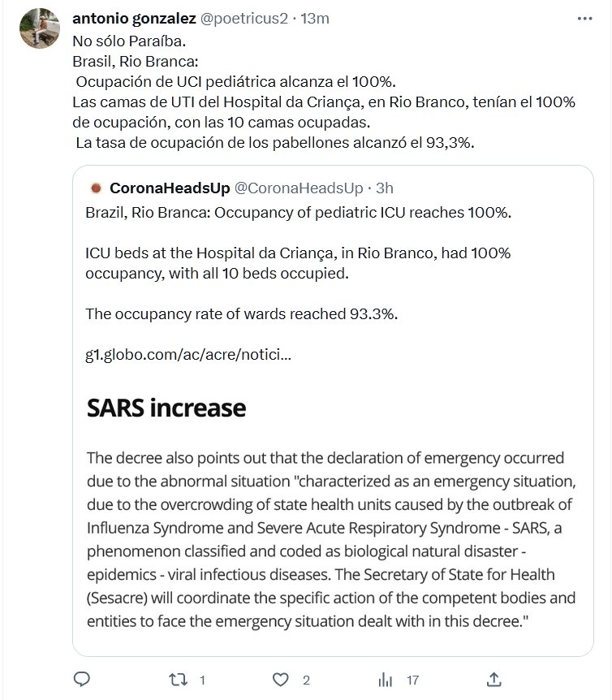Open the SARS increase article image

point(332,520)
